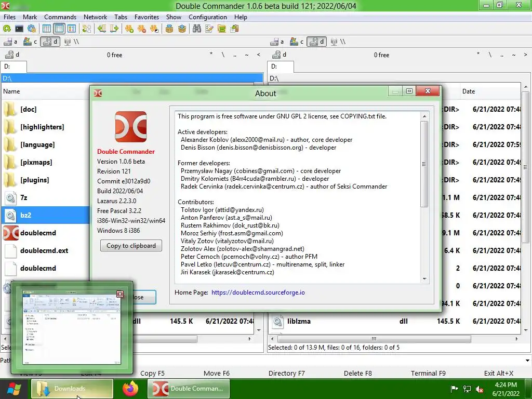This screenshot has width=532, height=399.
Task: Click the Refresh toolbar icon
Action: click(7, 29)
